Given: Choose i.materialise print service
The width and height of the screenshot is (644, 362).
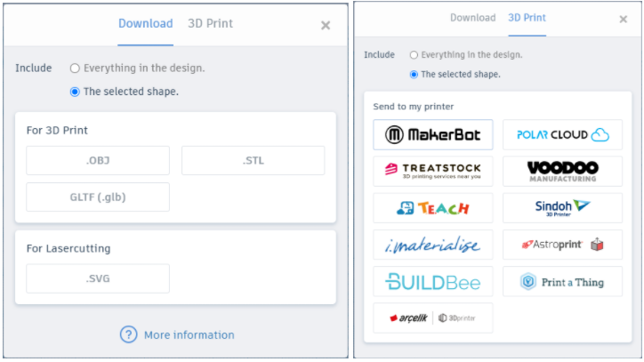Looking at the screenshot, I should (433, 245).
